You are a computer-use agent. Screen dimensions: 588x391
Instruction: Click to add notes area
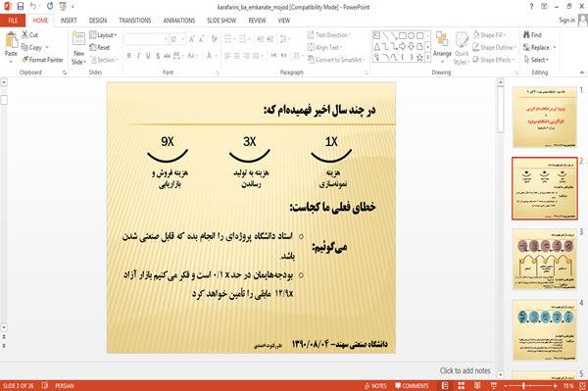tap(465, 370)
